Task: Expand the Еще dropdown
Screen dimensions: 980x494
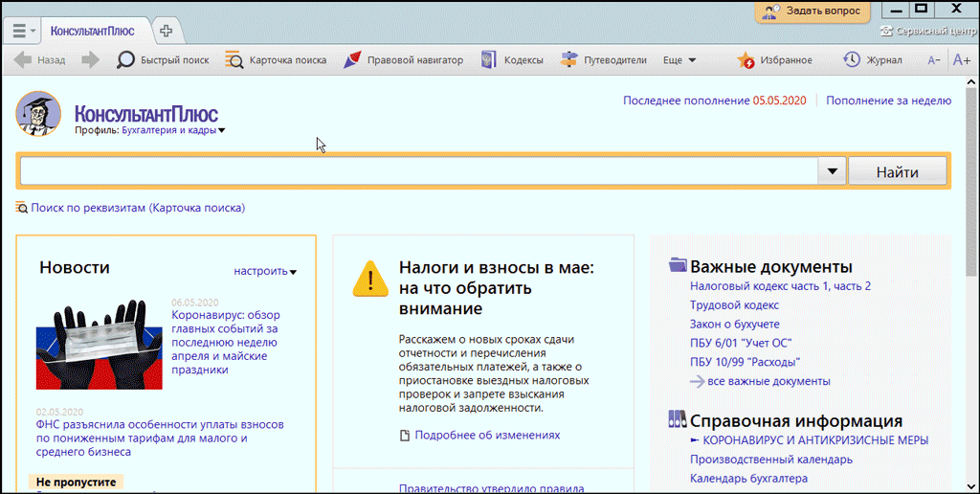Action: pyautogui.click(x=679, y=60)
